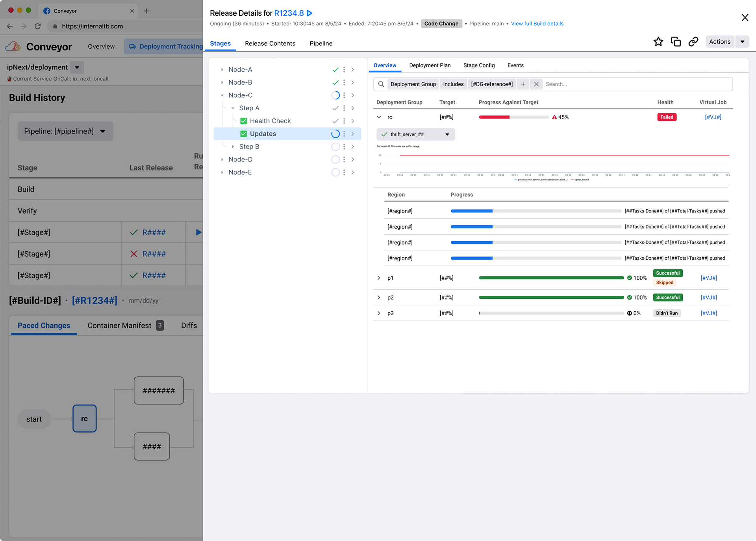756x541 pixels.
Task: Click the right chevron on Updates row
Action: pos(353,134)
